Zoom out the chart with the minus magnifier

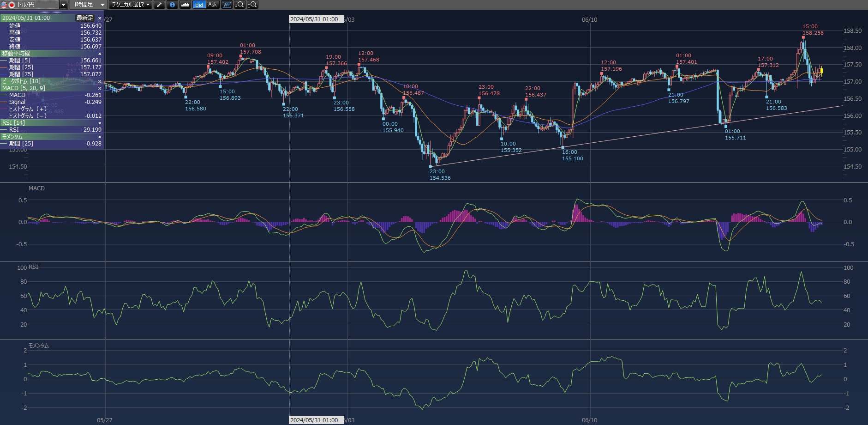point(239,5)
